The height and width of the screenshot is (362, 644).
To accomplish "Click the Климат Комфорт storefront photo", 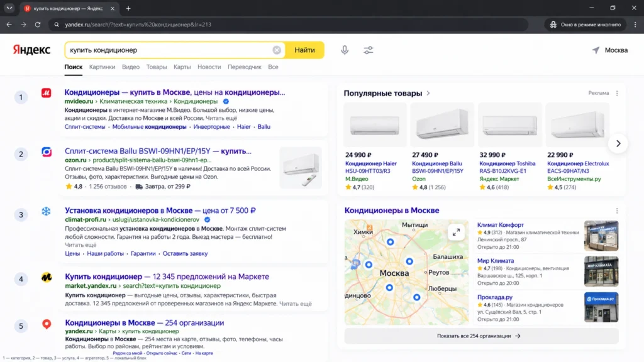I will coord(601,236).
